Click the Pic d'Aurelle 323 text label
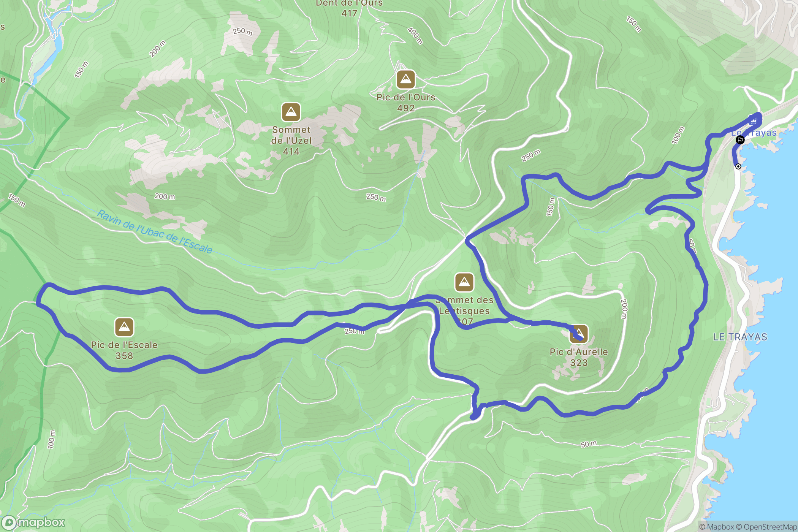Viewport: 798px width, 532px height. point(579,357)
